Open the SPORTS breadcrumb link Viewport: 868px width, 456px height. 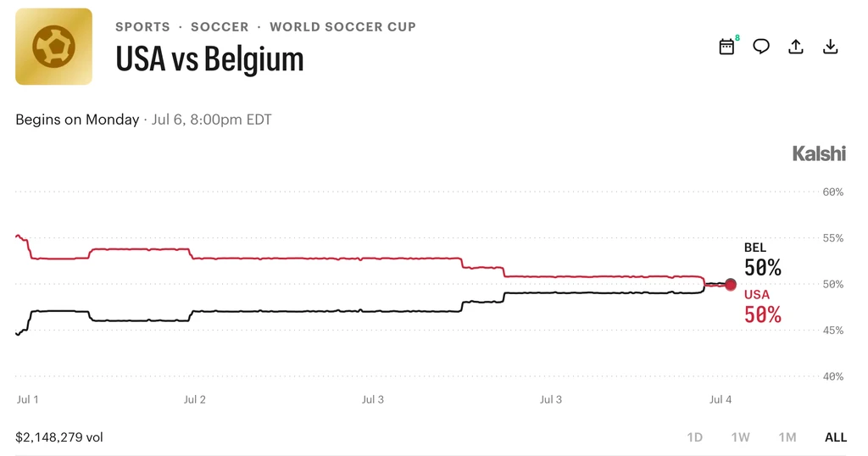pos(142,26)
